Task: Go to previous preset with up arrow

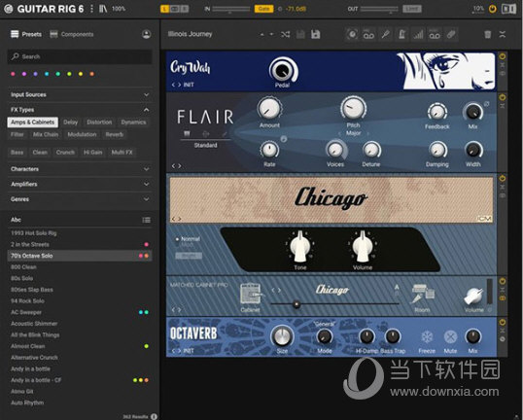Action: click(x=262, y=34)
